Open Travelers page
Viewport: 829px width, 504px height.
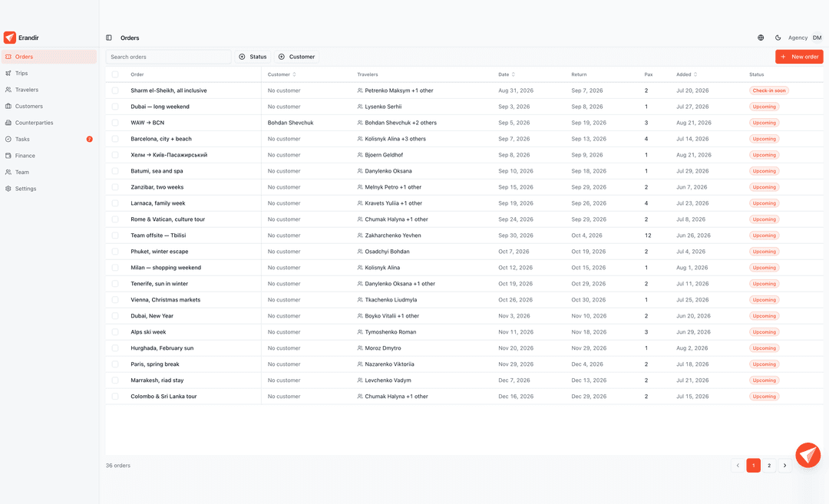point(48,90)
